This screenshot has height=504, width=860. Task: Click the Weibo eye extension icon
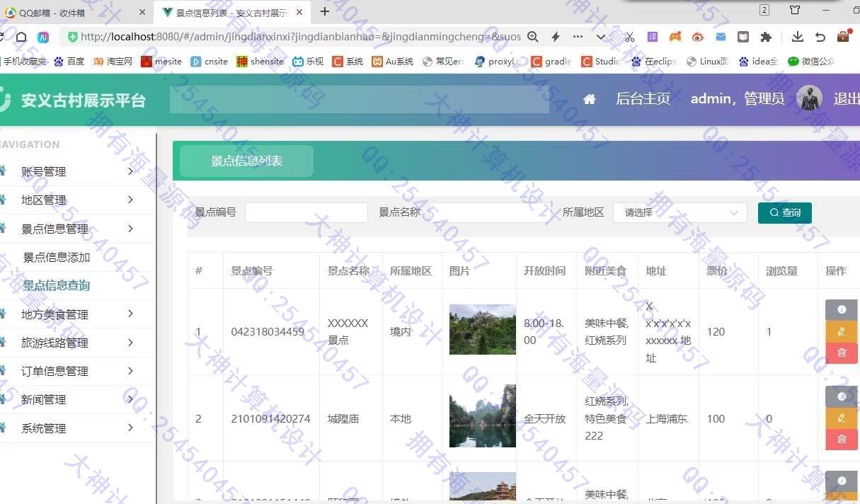click(698, 37)
